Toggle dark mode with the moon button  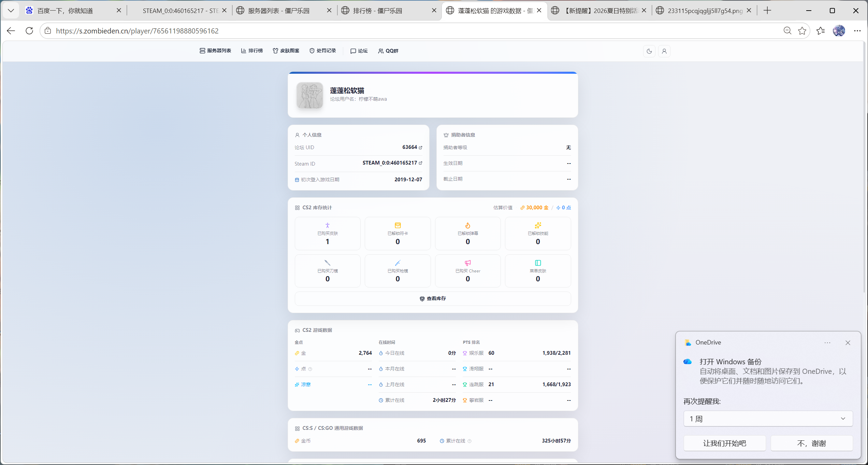point(649,51)
